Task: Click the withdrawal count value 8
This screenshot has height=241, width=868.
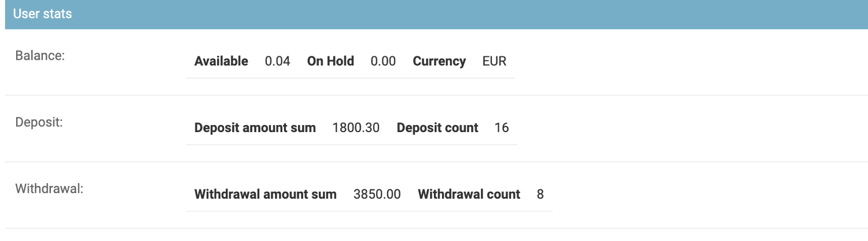Action: click(x=540, y=195)
